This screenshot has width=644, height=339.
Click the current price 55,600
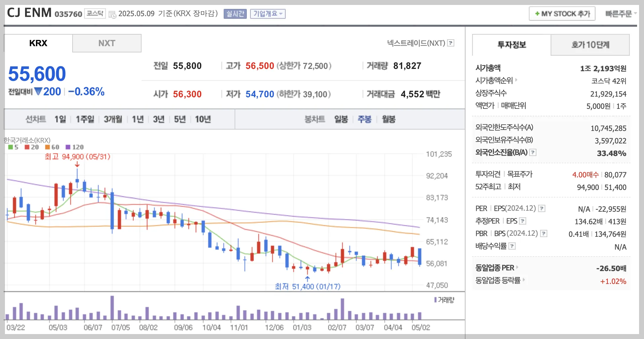coord(37,74)
